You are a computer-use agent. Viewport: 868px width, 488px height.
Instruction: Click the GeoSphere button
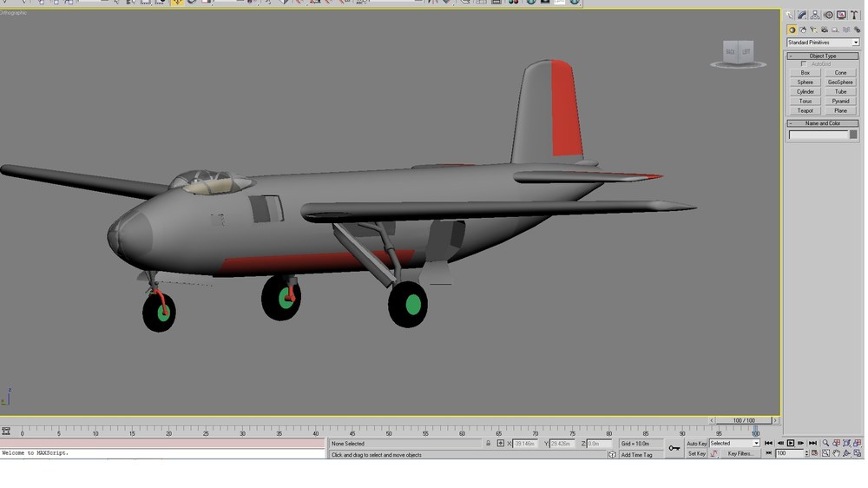point(840,82)
